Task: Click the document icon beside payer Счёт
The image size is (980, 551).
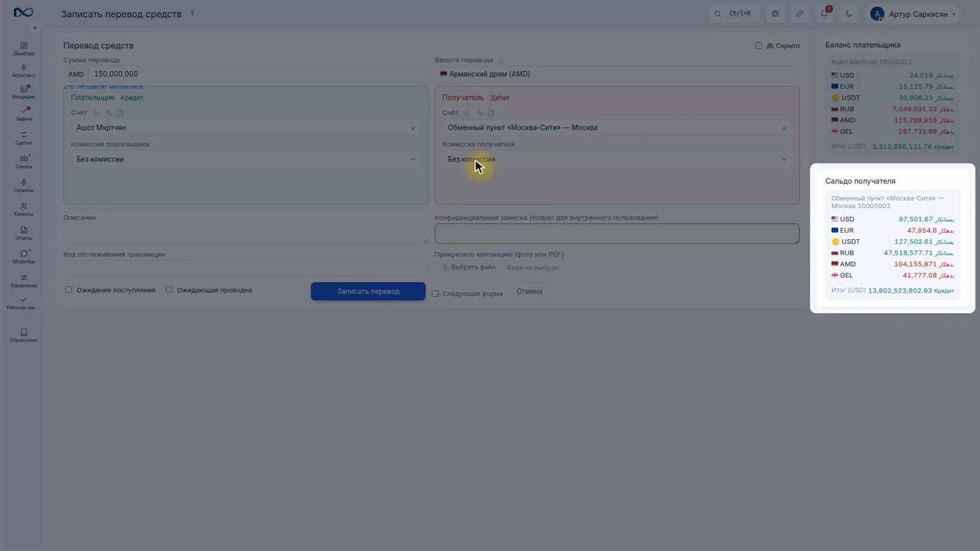Action: (x=120, y=113)
